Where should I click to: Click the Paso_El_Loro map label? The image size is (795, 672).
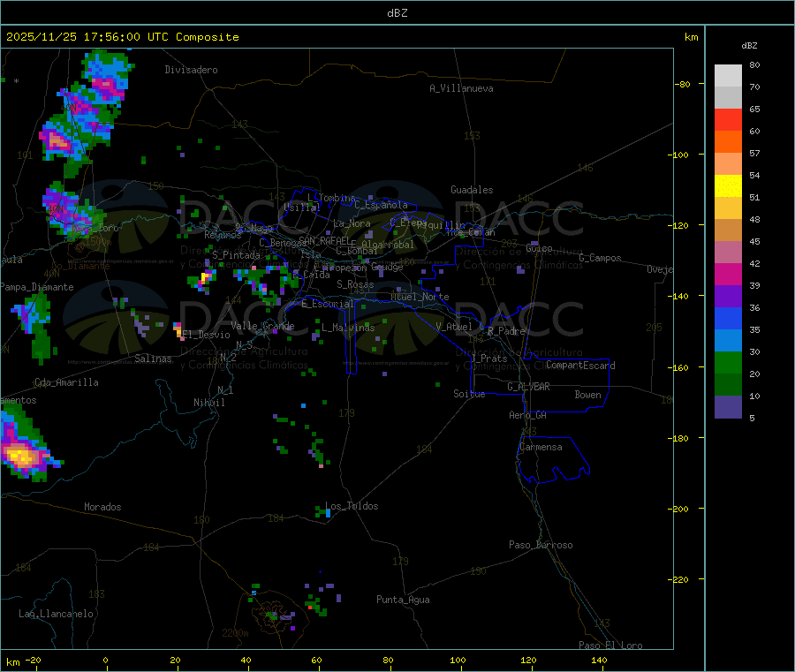coord(610,646)
